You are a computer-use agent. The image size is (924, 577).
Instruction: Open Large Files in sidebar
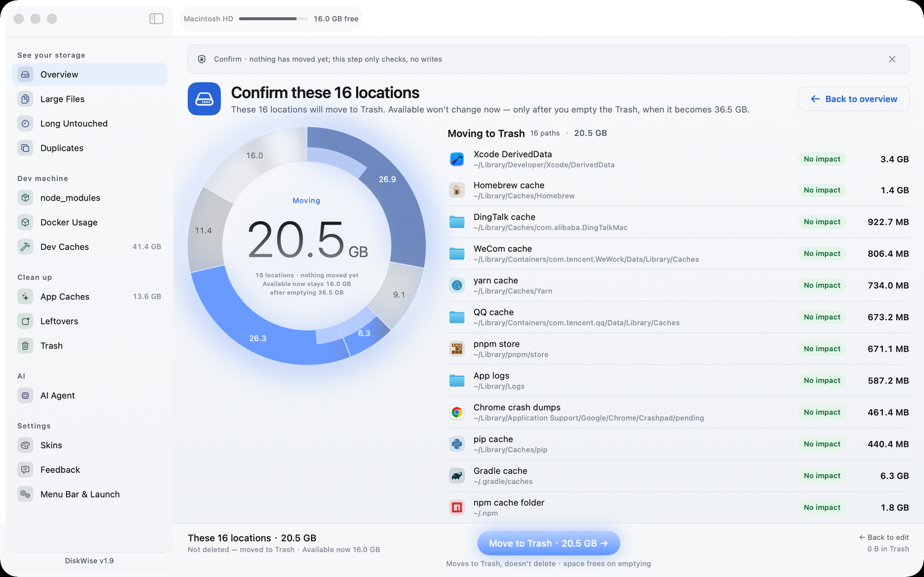89,99
